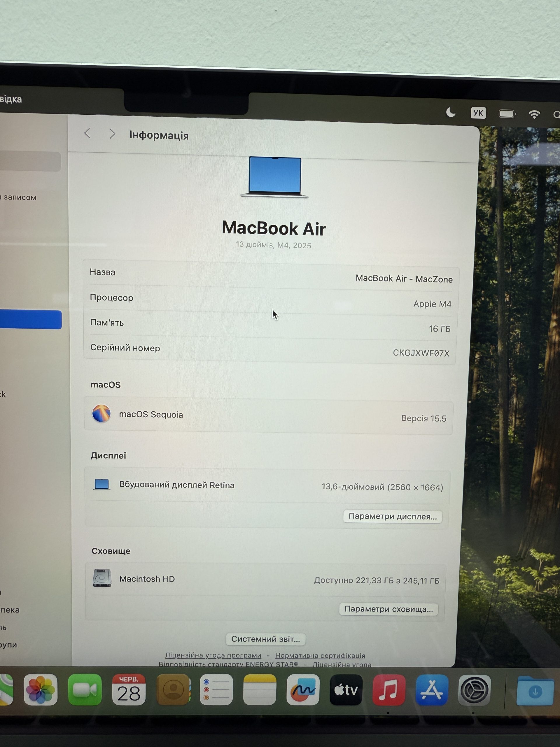Image resolution: width=560 pixels, height=747 pixels.
Task: Open Contacts from the Dock
Action: (x=174, y=689)
